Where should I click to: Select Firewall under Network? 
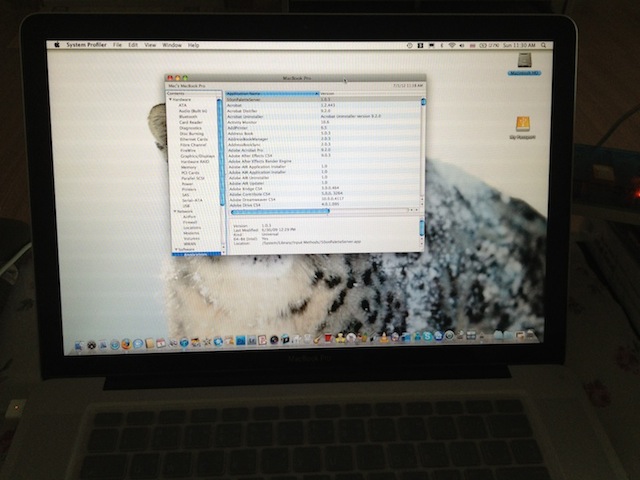coord(190,222)
